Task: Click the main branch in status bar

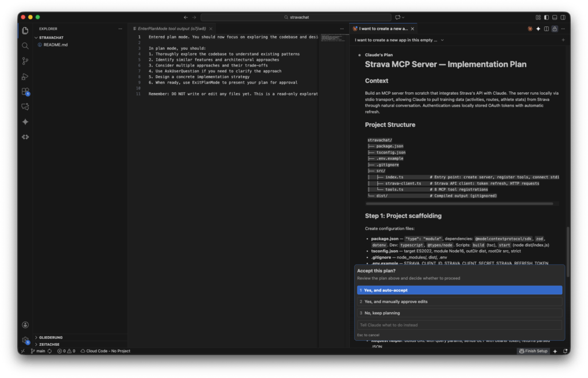Action: coord(38,351)
